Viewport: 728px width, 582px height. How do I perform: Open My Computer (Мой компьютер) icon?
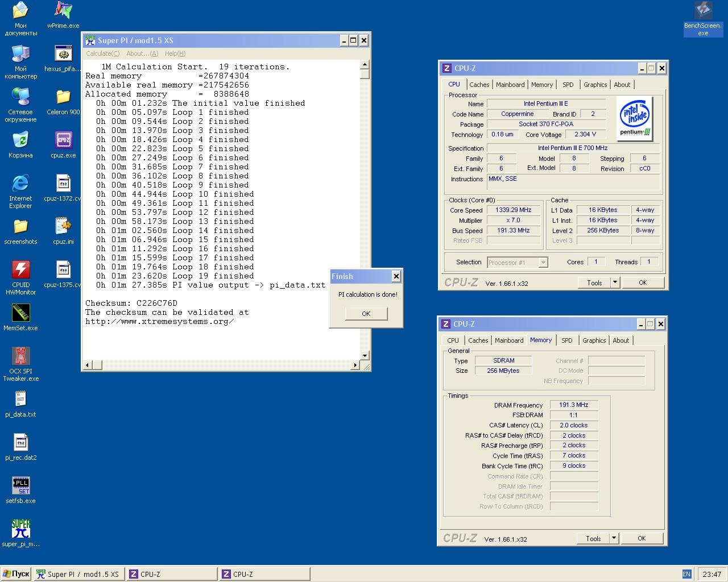(20, 62)
